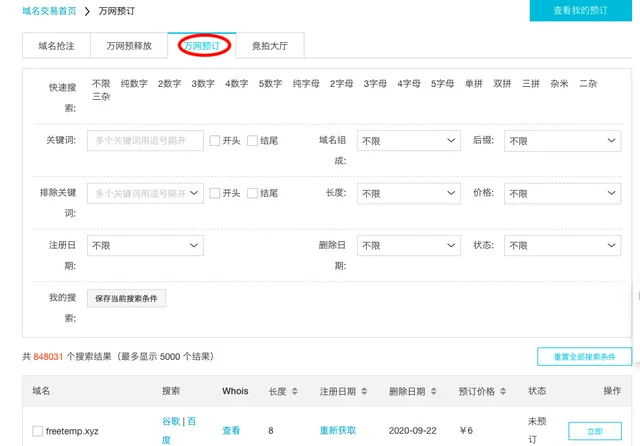Viewport: 640px width, 446px height.
Task: Open the 长度 length dropdown
Action: [x=409, y=193]
